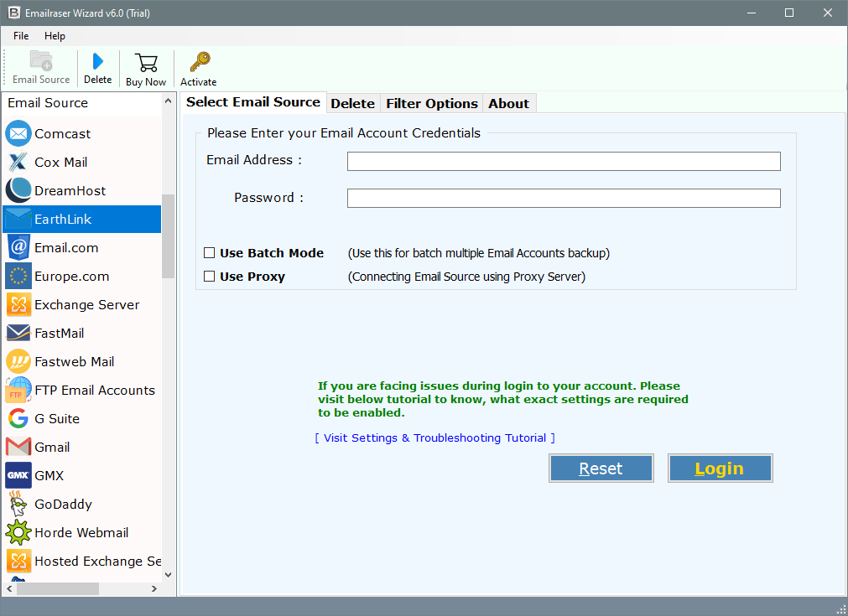Select FastMail text in list
848x616 pixels.
tap(60, 334)
